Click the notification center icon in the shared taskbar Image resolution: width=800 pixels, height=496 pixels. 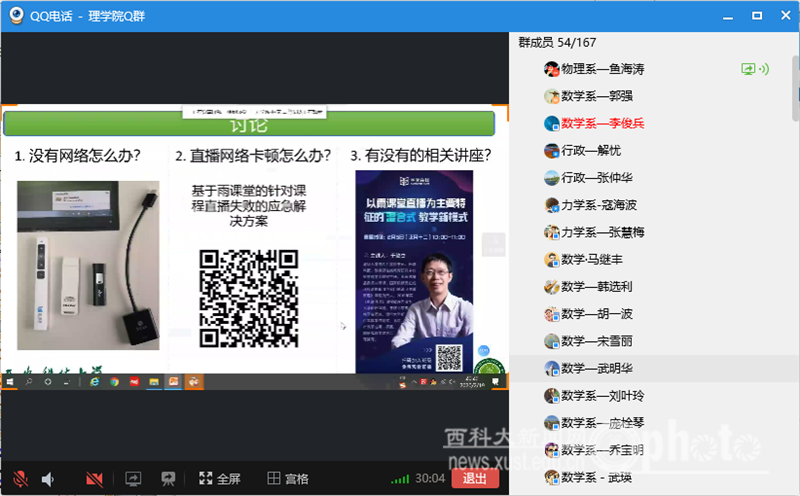pos(495,382)
